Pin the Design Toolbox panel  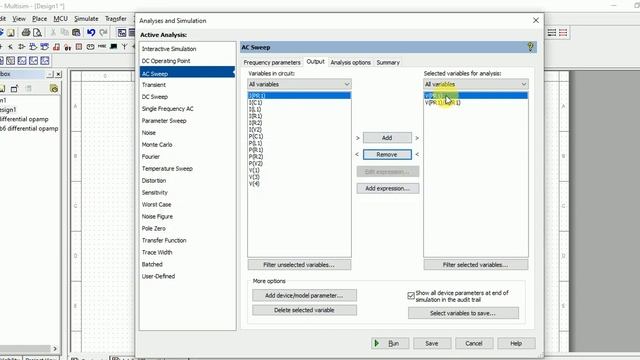[x=50, y=74]
